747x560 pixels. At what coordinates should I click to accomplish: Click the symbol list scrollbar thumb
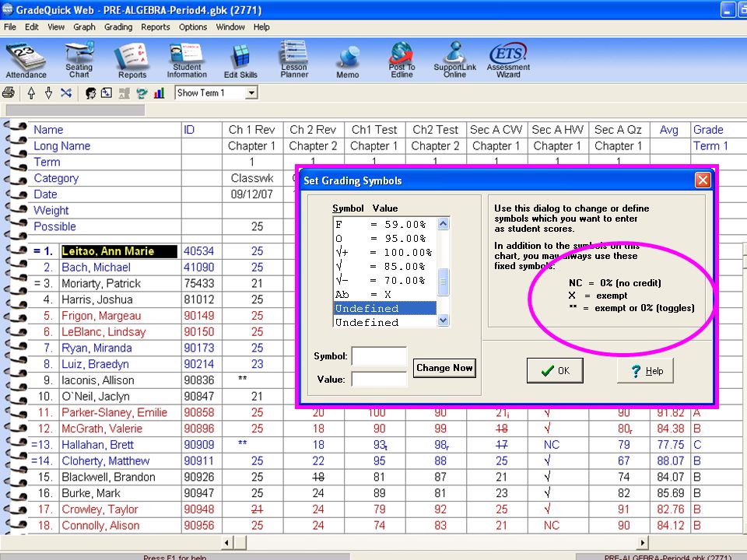point(443,282)
